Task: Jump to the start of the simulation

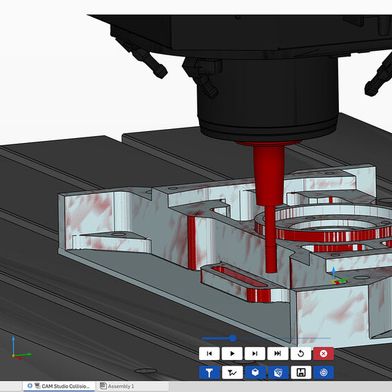Action: (209, 353)
